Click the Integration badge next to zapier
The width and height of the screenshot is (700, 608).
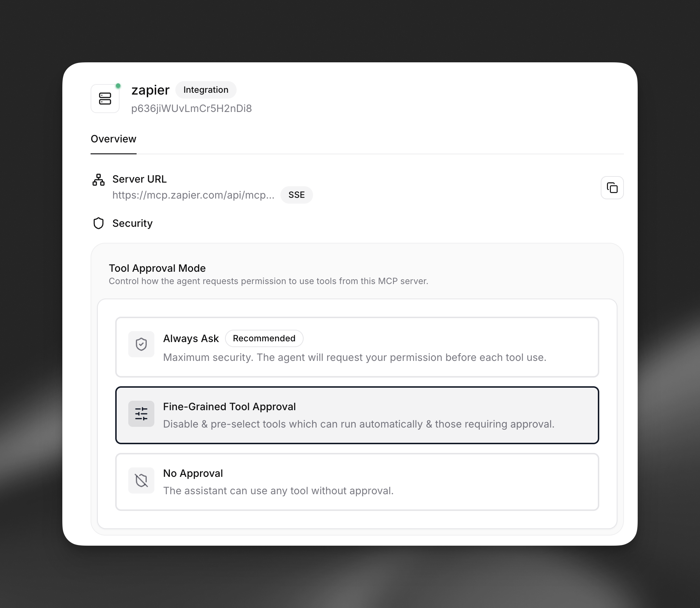click(x=206, y=90)
